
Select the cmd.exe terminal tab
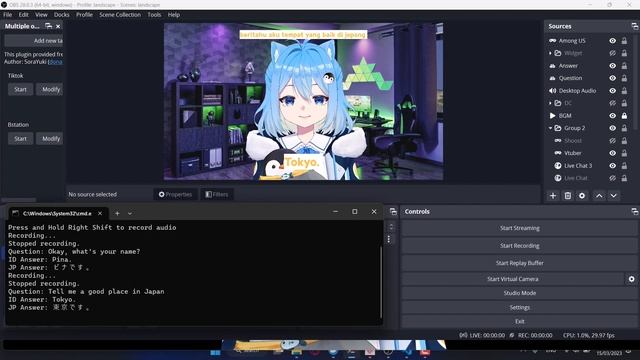[x=57, y=213]
